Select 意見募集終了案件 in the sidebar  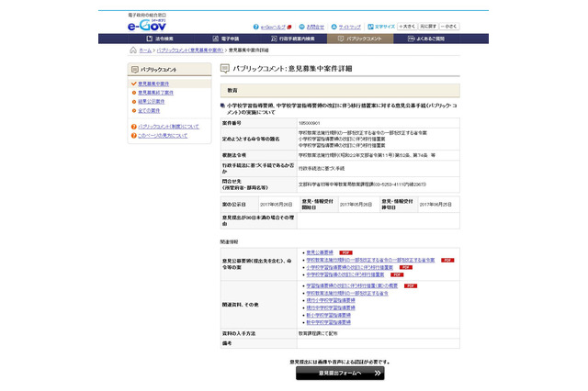pos(155,93)
